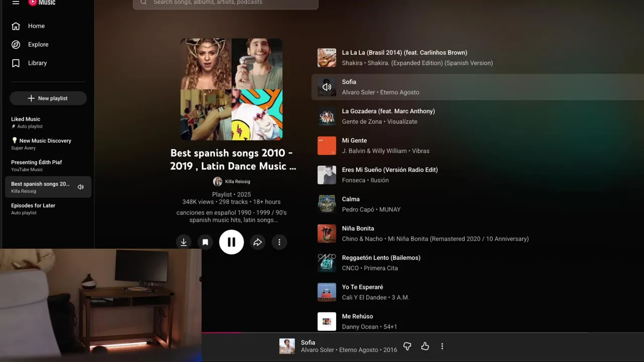Image resolution: width=644 pixels, height=362 pixels.
Task: Select La Gozadera track title
Action: tap(388, 111)
